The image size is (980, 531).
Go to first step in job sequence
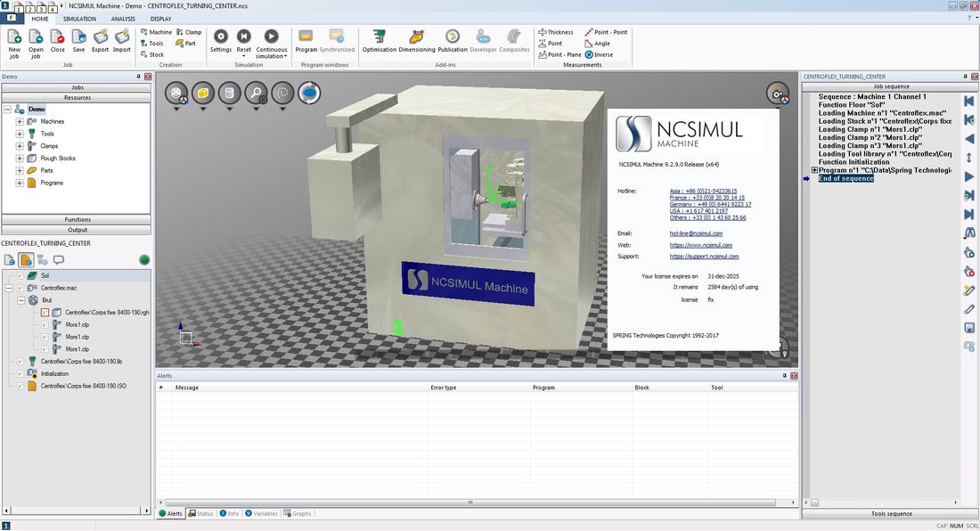point(968,101)
